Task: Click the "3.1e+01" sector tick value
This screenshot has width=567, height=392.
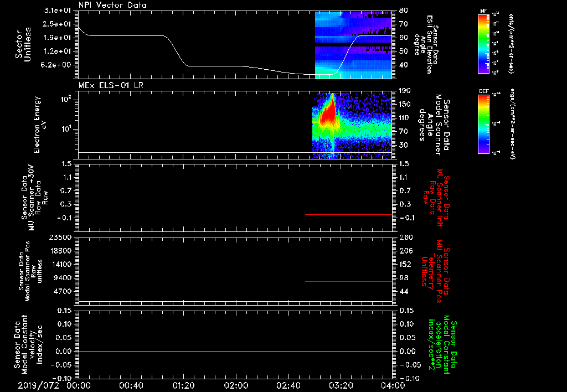Action: coord(58,11)
